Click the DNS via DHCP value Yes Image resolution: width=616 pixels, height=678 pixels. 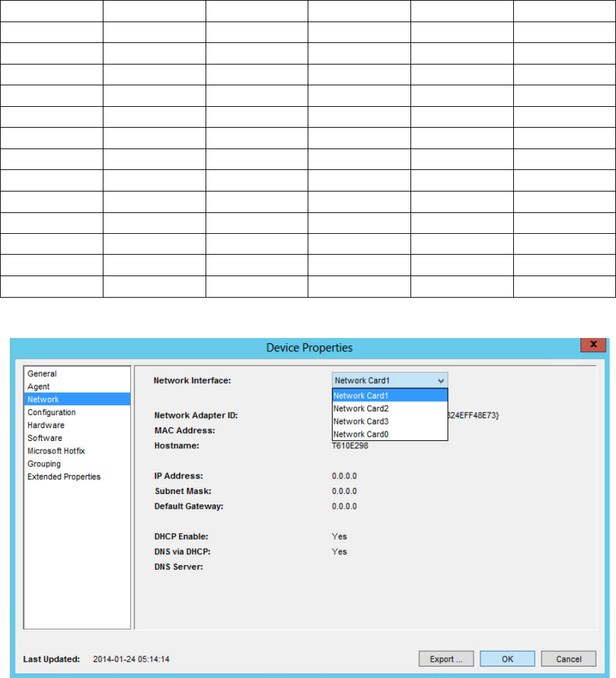[x=339, y=552]
